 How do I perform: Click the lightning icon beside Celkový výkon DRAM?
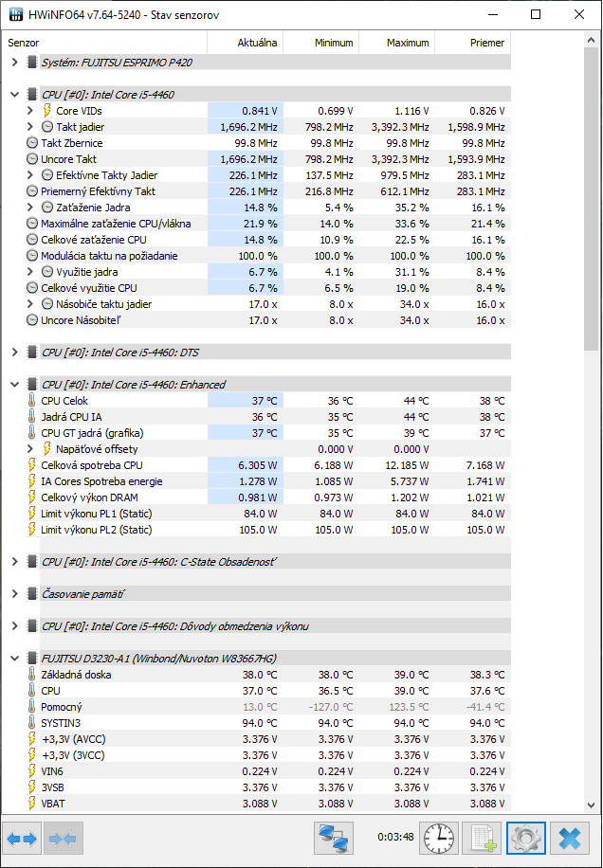[32, 497]
